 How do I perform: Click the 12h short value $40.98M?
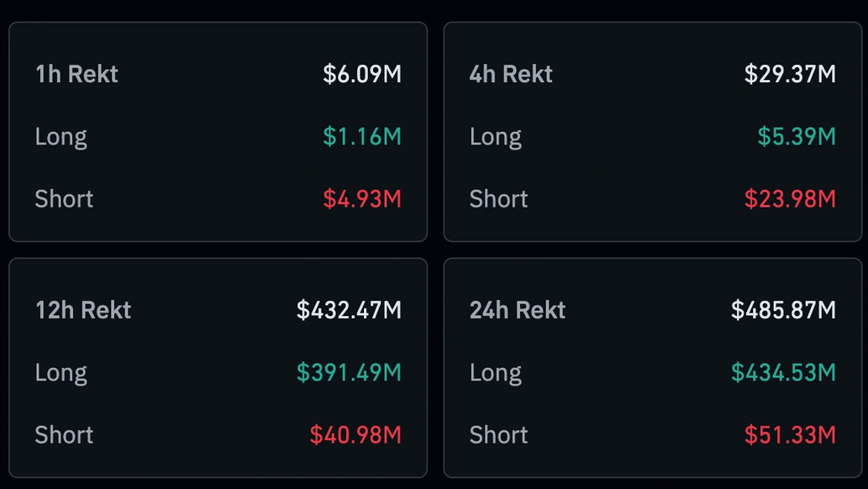tap(355, 435)
